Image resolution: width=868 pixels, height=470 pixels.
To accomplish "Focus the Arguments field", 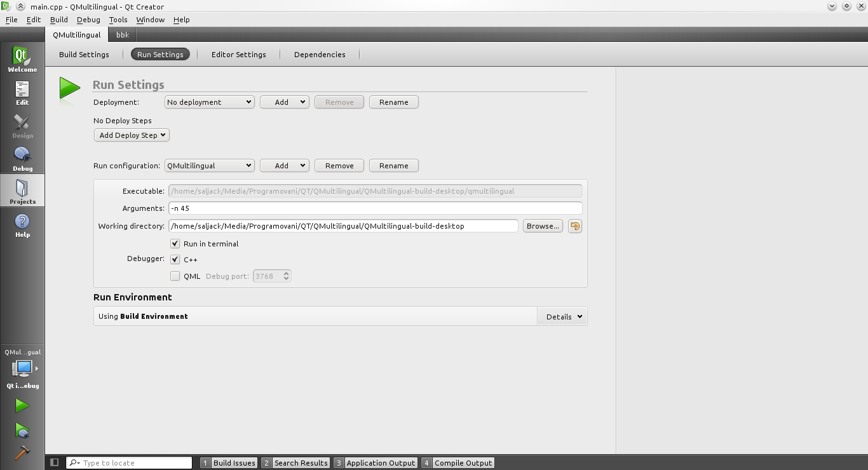I will click(x=375, y=208).
